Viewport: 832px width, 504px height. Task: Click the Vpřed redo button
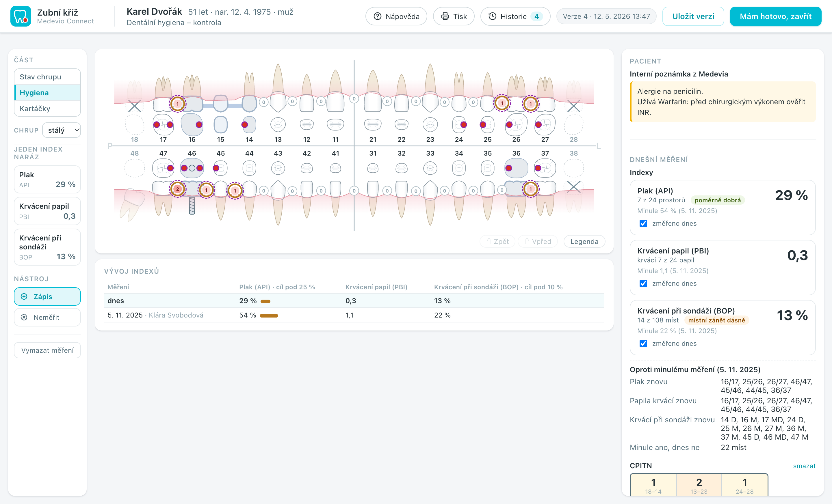click(x=538, y=241)
